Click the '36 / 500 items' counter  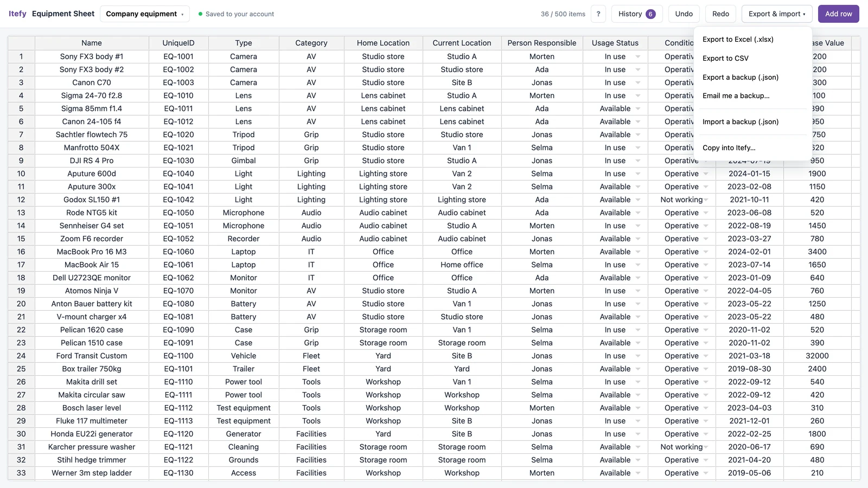[x=563, y=14]
